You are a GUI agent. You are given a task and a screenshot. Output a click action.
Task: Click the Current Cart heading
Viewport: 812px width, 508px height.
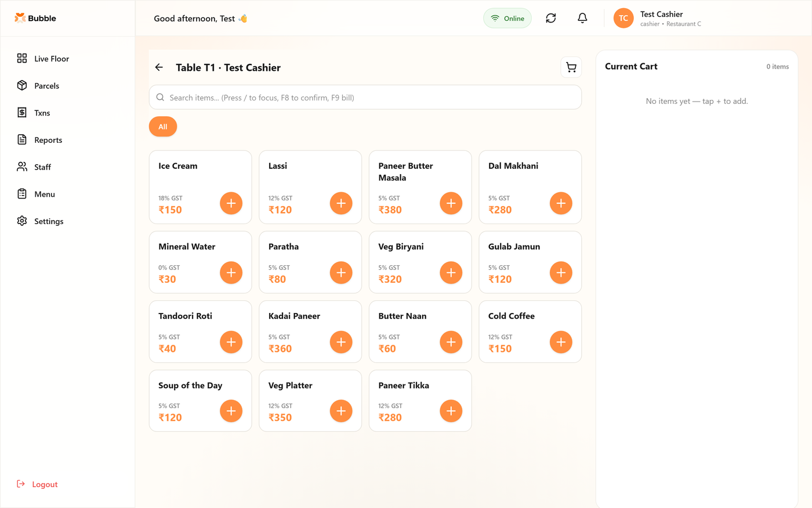[x=631, y=66]
